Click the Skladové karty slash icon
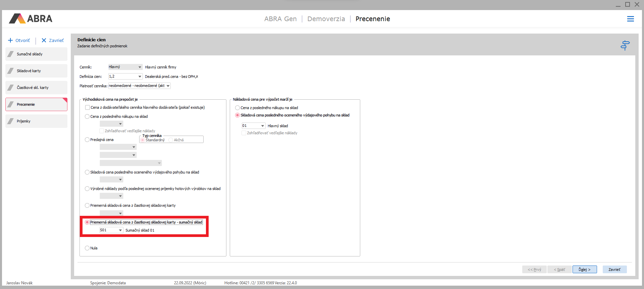Viewport: 644px width, 289px height. pos(11,71)
